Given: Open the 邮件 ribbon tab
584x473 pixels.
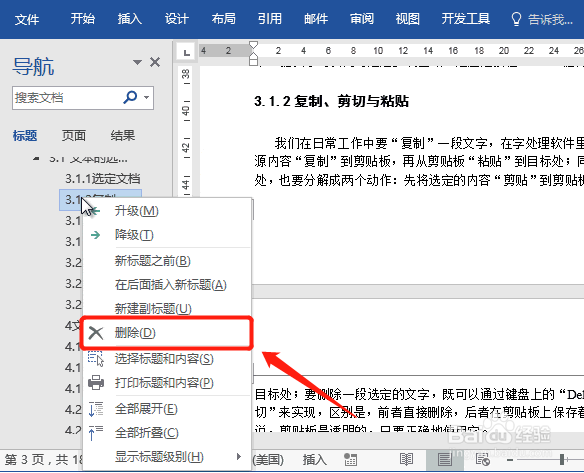Looking at the screenshot, I should 316,19.
